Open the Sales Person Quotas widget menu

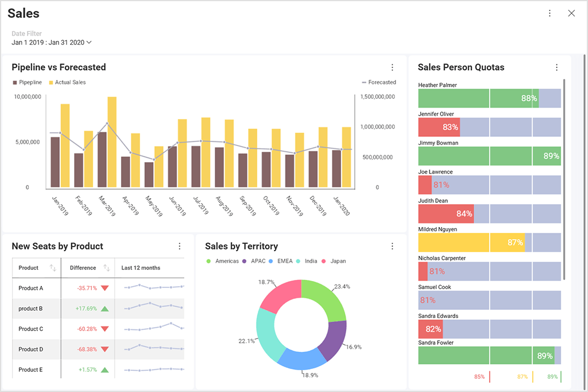[556, 67]
